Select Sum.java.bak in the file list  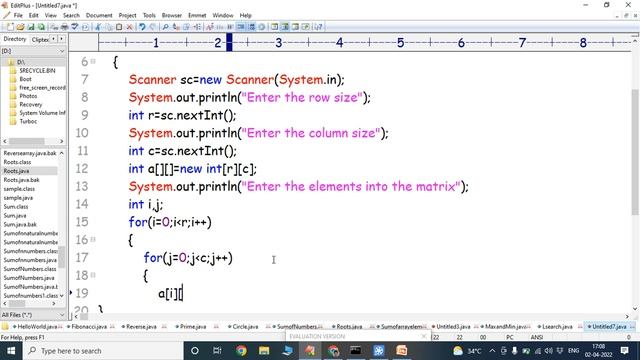tap(20, 224)
